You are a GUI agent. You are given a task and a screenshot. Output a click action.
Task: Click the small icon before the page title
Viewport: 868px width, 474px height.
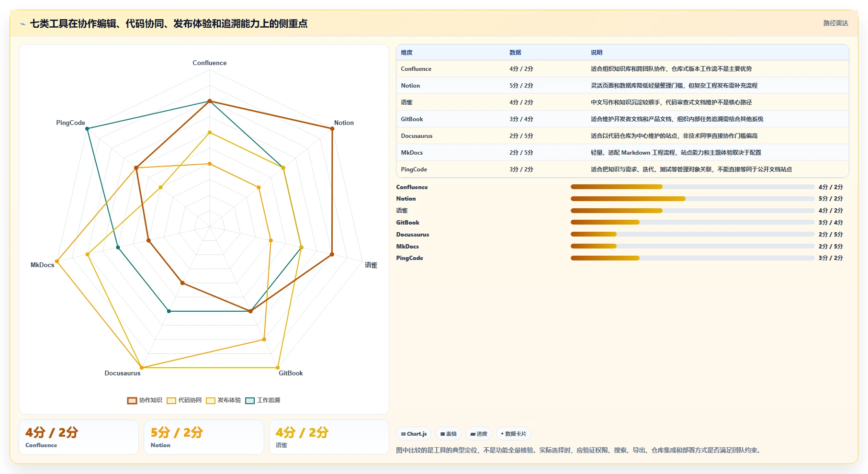[23, 24]
